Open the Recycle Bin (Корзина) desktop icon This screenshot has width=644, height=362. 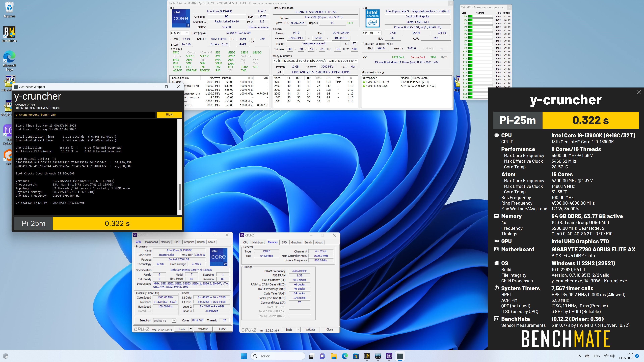point(9,10)
